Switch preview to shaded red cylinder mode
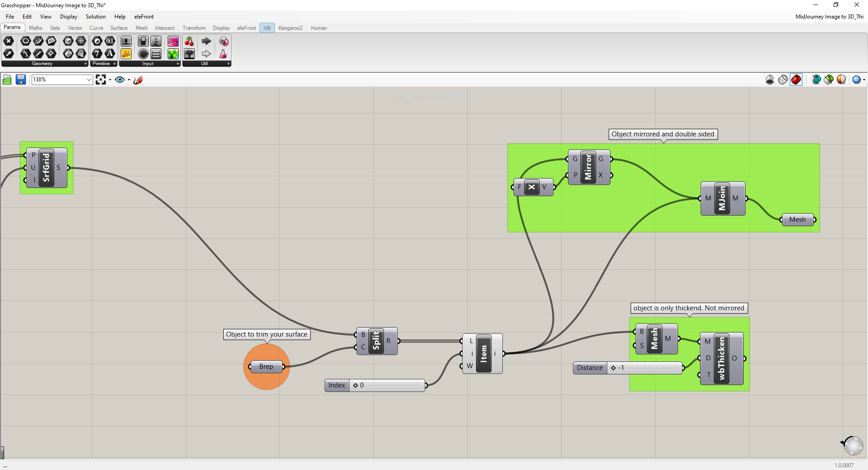 (x=796, y=80)
